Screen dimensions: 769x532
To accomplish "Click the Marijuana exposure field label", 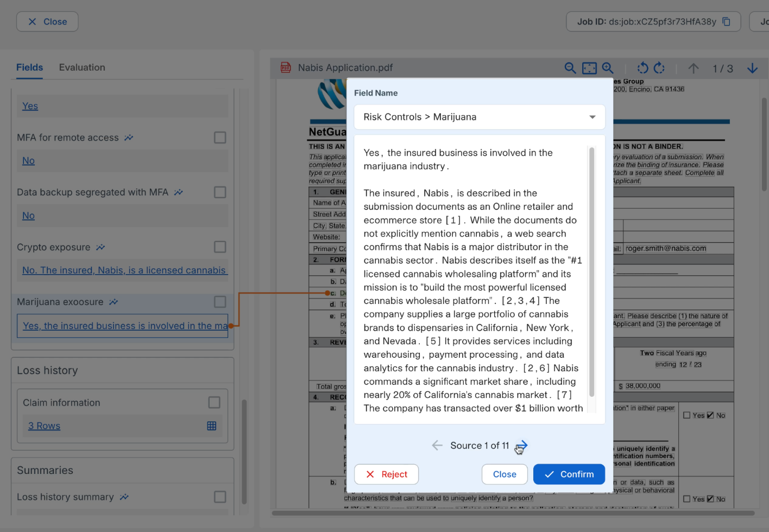I will (60, 302).
